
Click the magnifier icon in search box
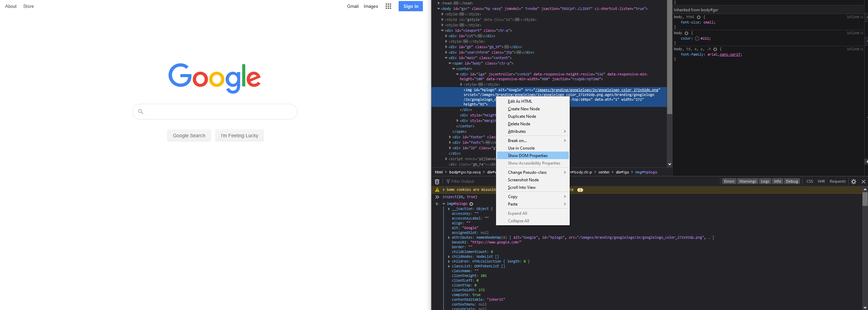pyautogui.click(x=140, y=111)
